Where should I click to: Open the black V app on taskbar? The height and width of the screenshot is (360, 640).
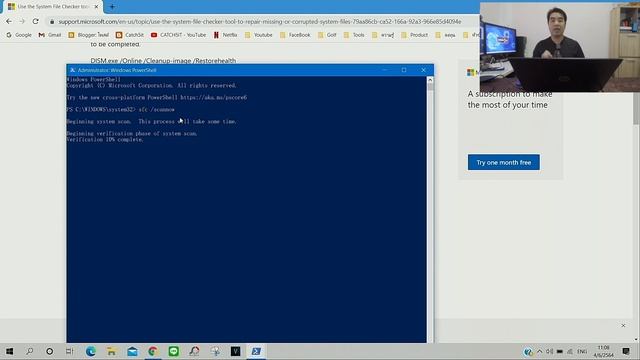[x=236, y=351]
